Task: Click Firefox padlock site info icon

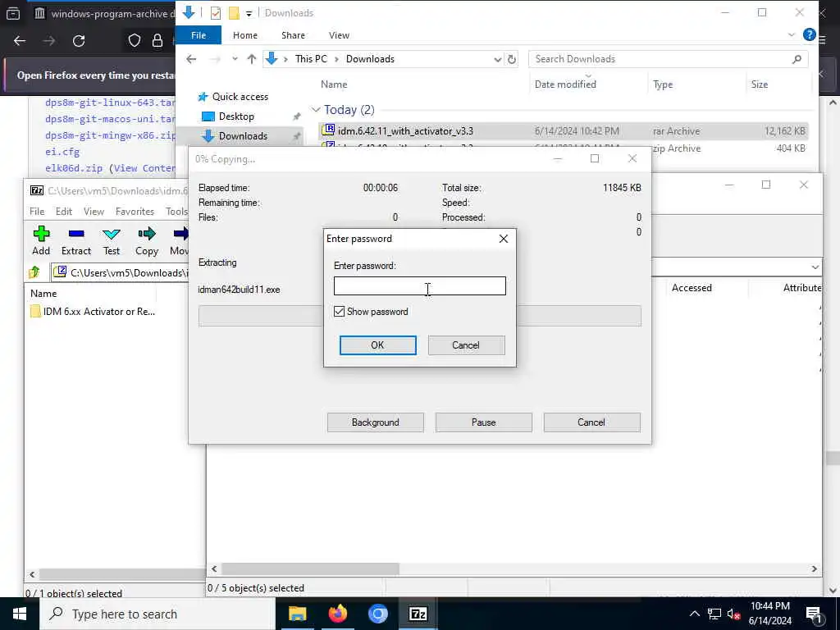Action: [x=157, y=41]
